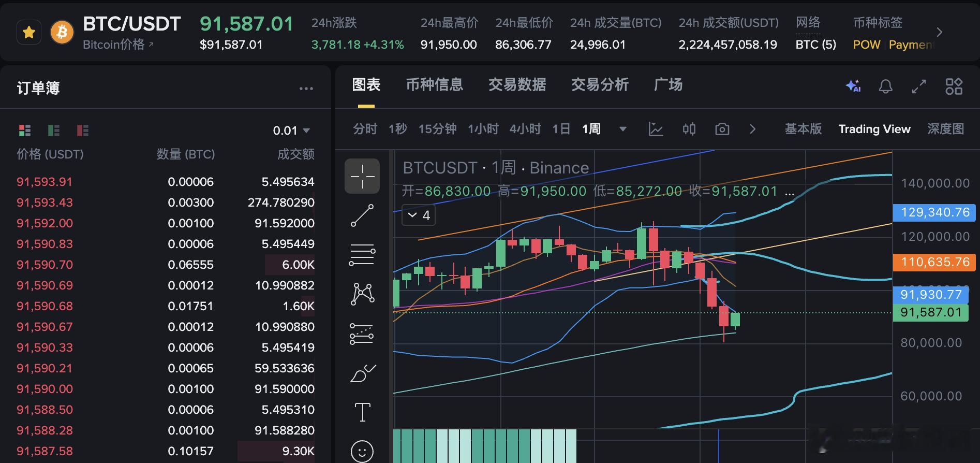Click the Bitcoin coin logo icon
The width and height of the screenshot is (980, 463).
(62, 33)
